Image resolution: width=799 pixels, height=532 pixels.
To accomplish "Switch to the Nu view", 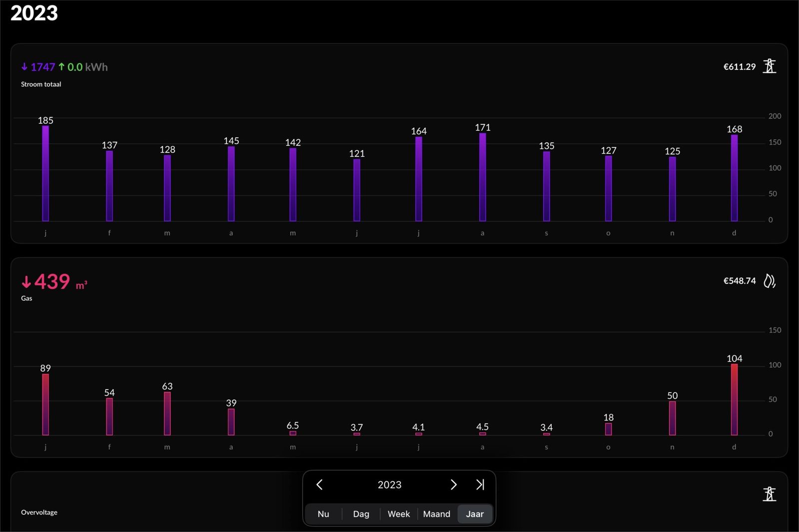I will (x=323, y=514).
